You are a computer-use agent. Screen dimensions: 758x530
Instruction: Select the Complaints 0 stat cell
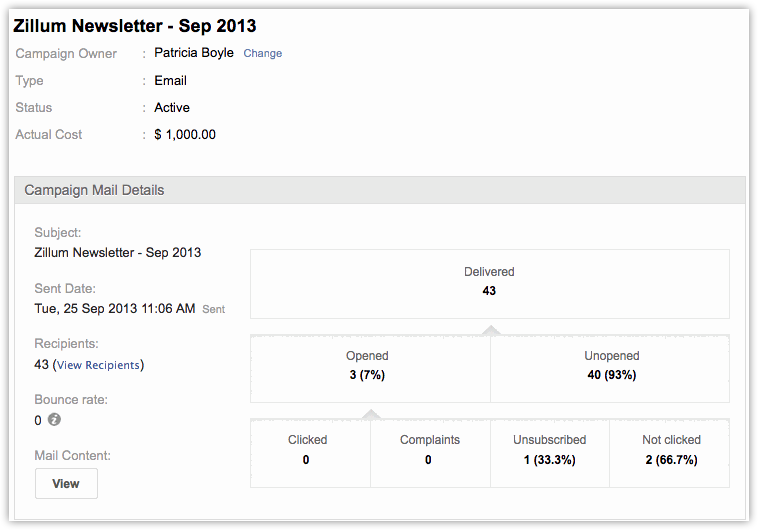coord(429,450)
